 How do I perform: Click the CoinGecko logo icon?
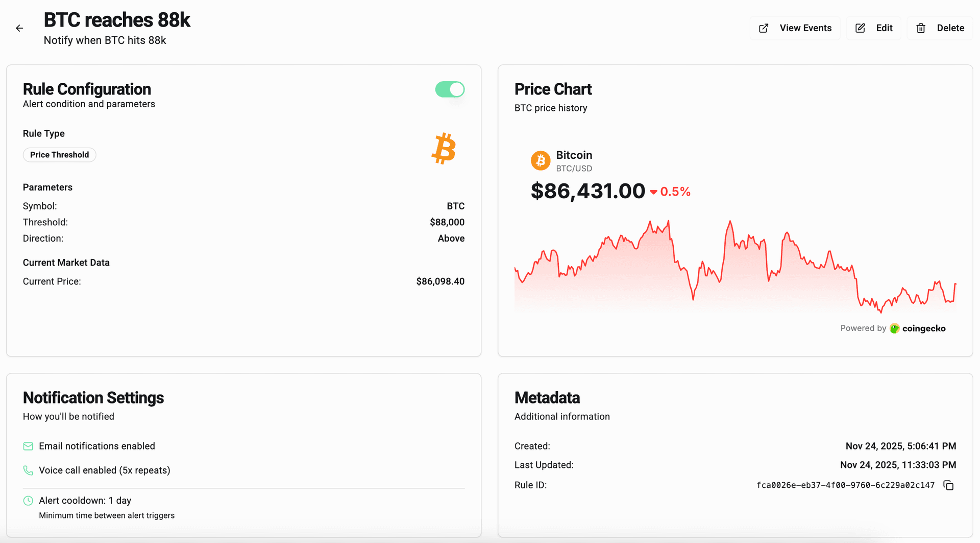point(894,328)
